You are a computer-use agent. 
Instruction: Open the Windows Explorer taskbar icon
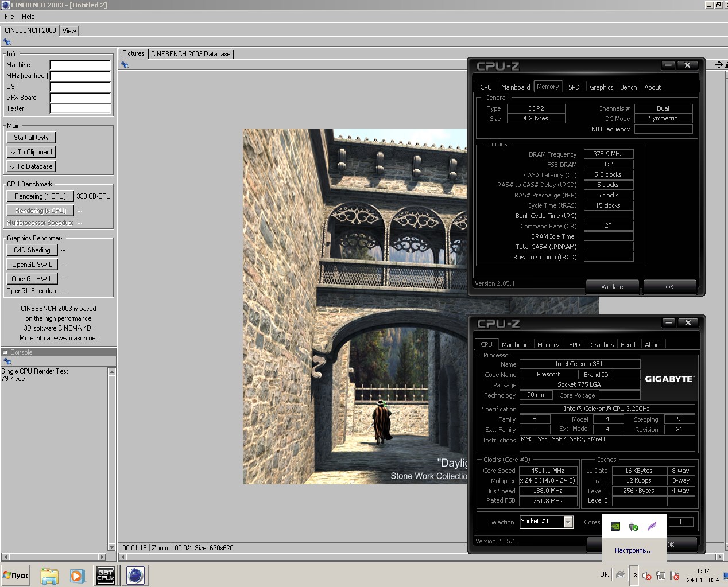point(49,576)
